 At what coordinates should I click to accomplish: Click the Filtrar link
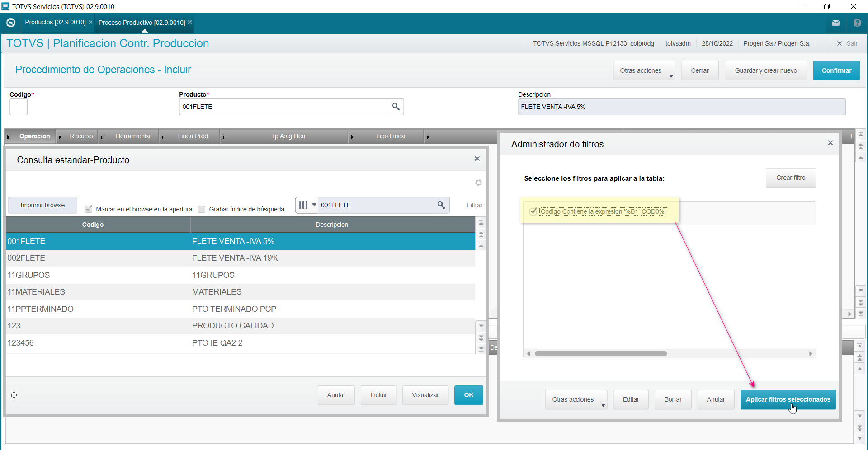click(475, 205)
